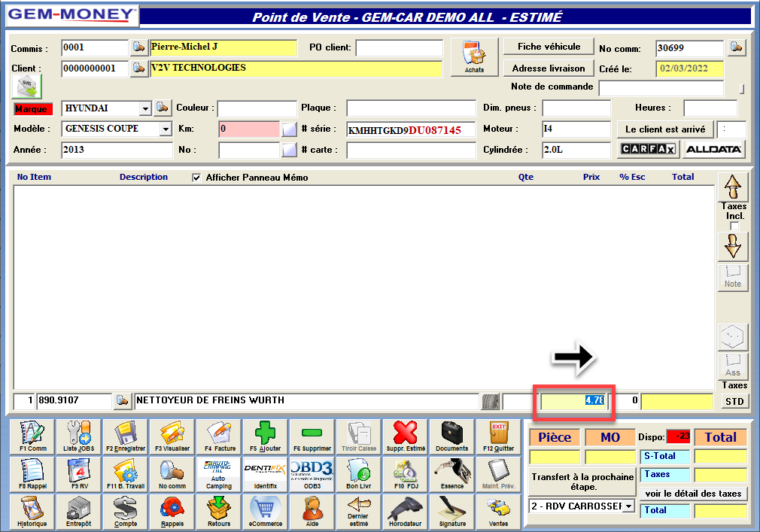Send SMS message to client

coord(26,87)
